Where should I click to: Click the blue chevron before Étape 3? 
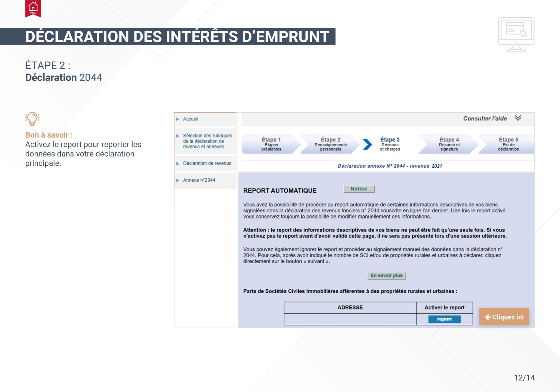367,144
